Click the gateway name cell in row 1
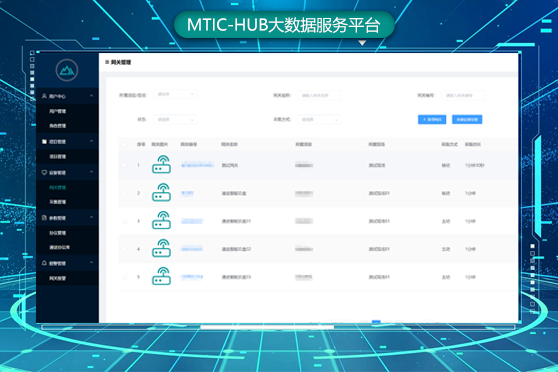This screenshot has height=372, width=558. click(x=230, y=165)
